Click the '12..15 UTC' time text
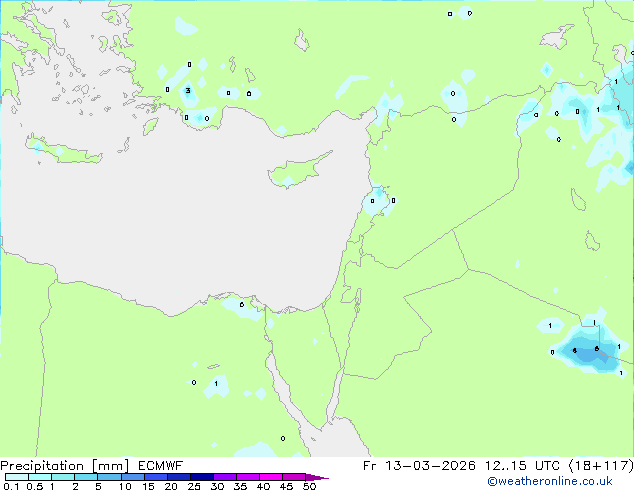634x490 pixels. [522, 466]
